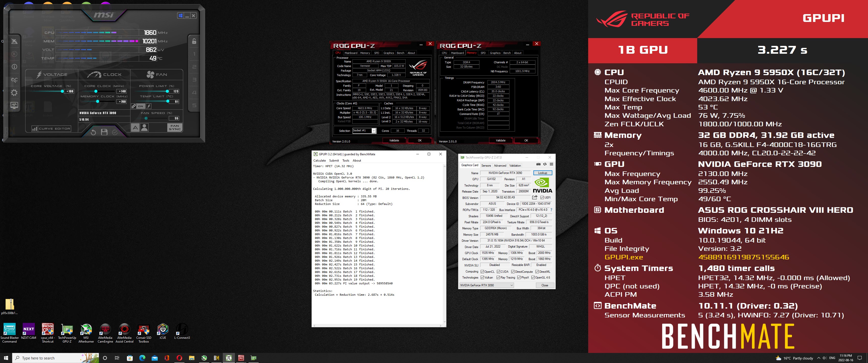Open BenchMate from taskbar

coord(216,358)
